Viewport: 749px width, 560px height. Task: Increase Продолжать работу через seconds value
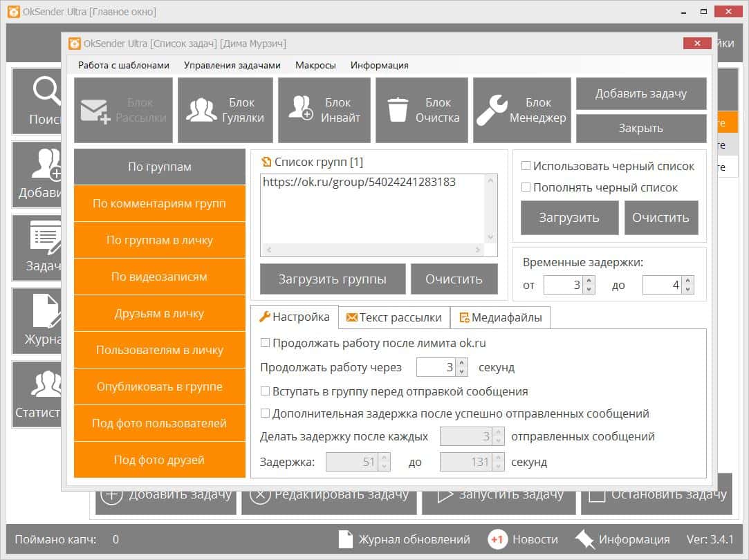(x=461, y=363)
